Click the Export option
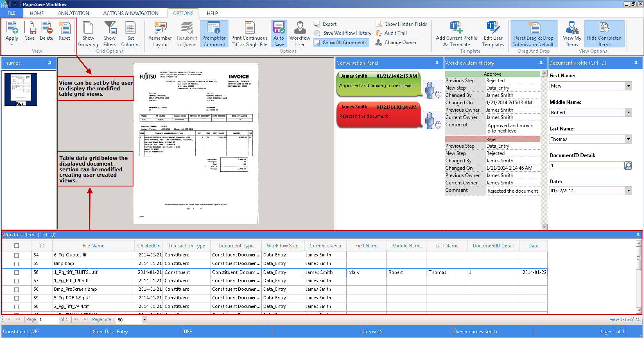The image size is (644, 339). pyautogui.click(x=325, y=24)
